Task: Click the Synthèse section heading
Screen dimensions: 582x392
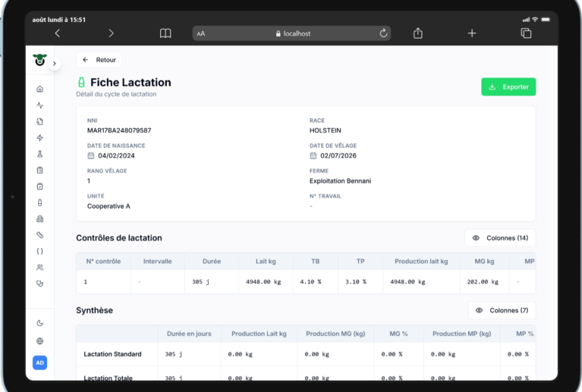Action: [x=94, y=310]
